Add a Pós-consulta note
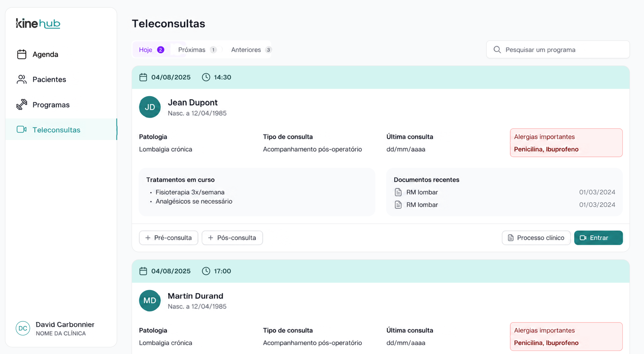The image size is (644, 354). click(x=232, y=238)
